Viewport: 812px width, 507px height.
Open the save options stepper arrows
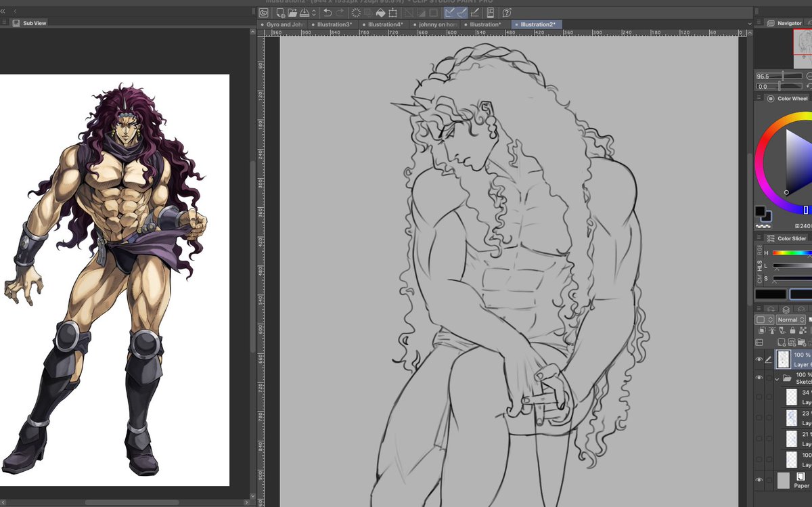tap(314, 13)
